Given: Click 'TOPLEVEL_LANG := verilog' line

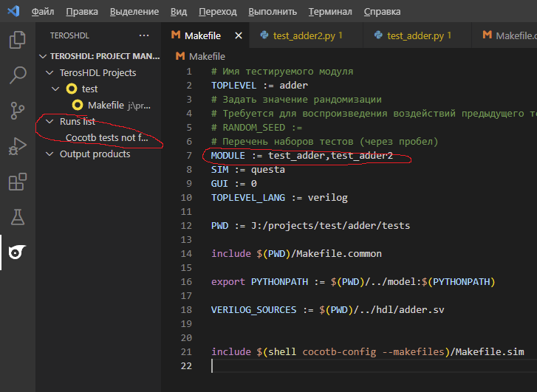Looking at the screenshot, I should [x=279, y=198].
